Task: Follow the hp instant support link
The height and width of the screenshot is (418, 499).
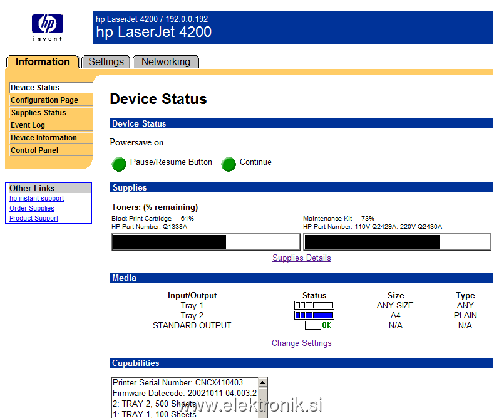Action: click(36, 198)
